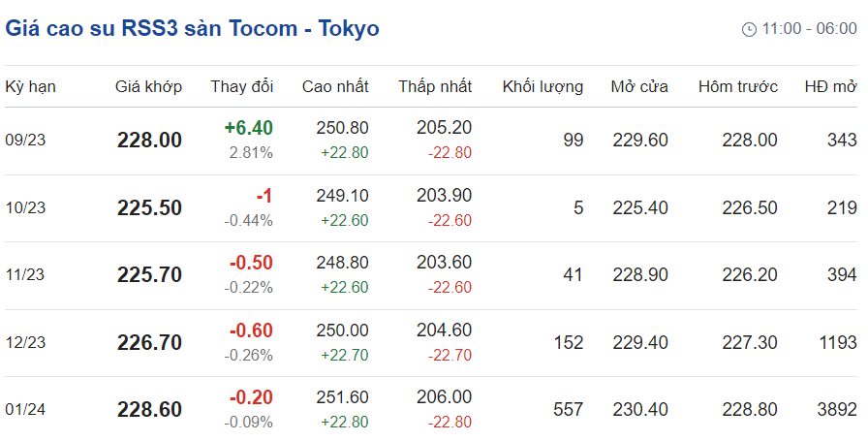This screenshot has width=868, height=441.
Task: Select the 12/23 contract row label
Action: [25, 342]
